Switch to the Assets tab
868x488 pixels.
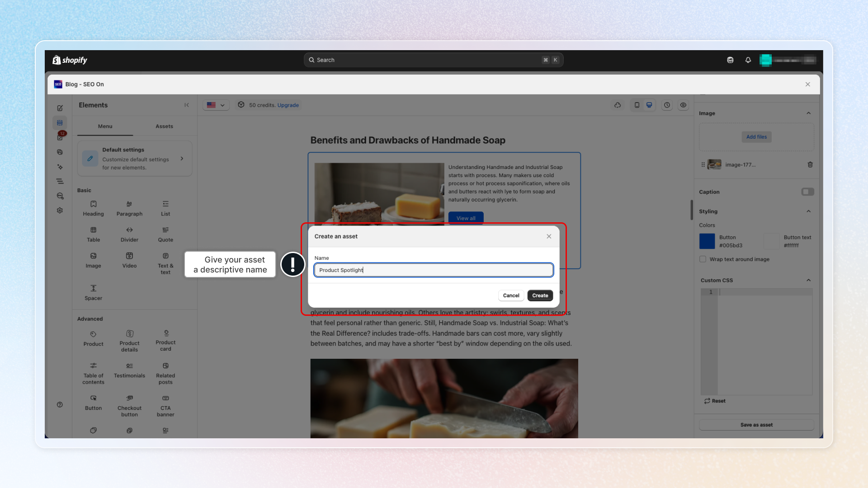point(164,127)
